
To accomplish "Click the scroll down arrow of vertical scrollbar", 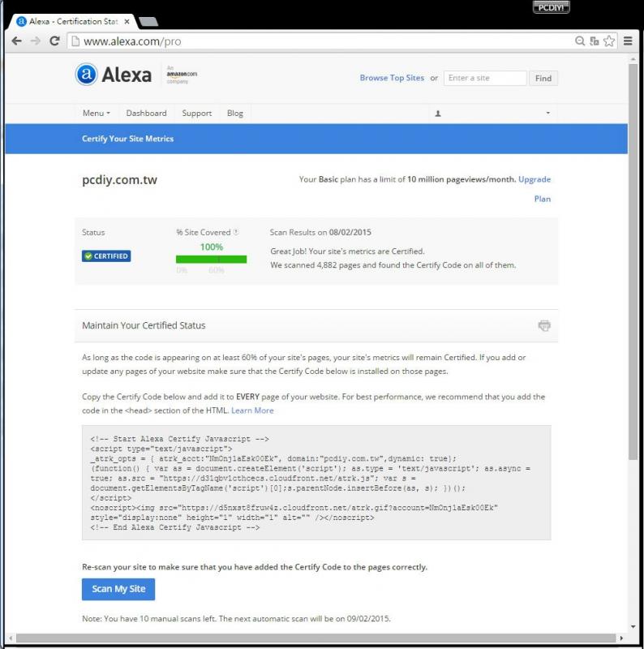I will (x=633, y=626).
